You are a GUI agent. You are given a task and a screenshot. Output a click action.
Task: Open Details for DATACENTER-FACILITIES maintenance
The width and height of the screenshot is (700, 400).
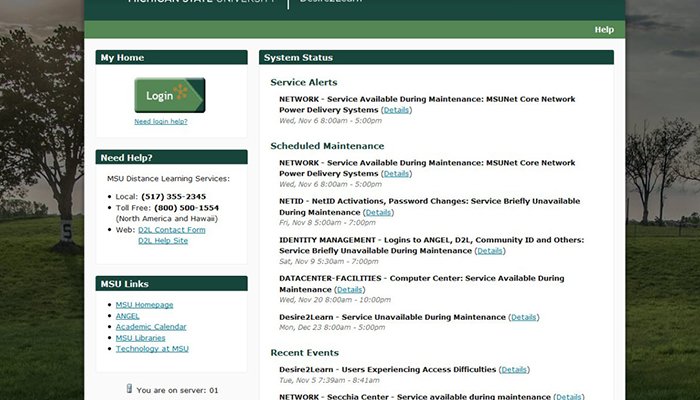click(x=350, y=290)
